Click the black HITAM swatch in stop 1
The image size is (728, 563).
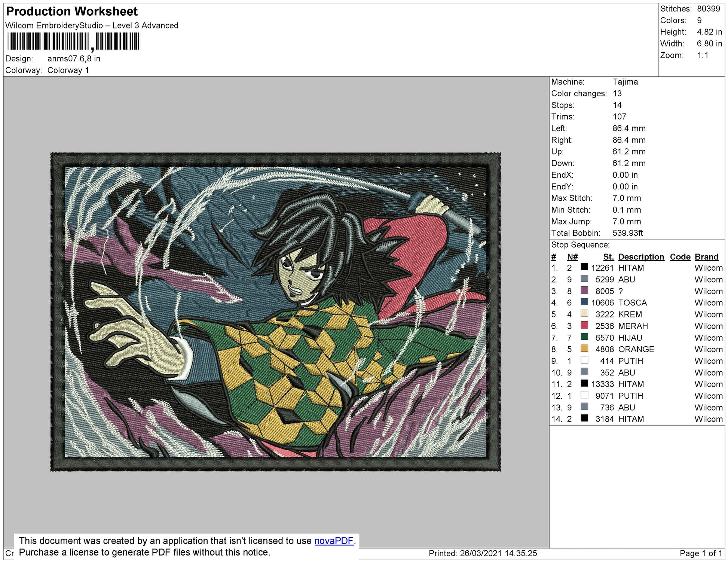tap(584, 267)
